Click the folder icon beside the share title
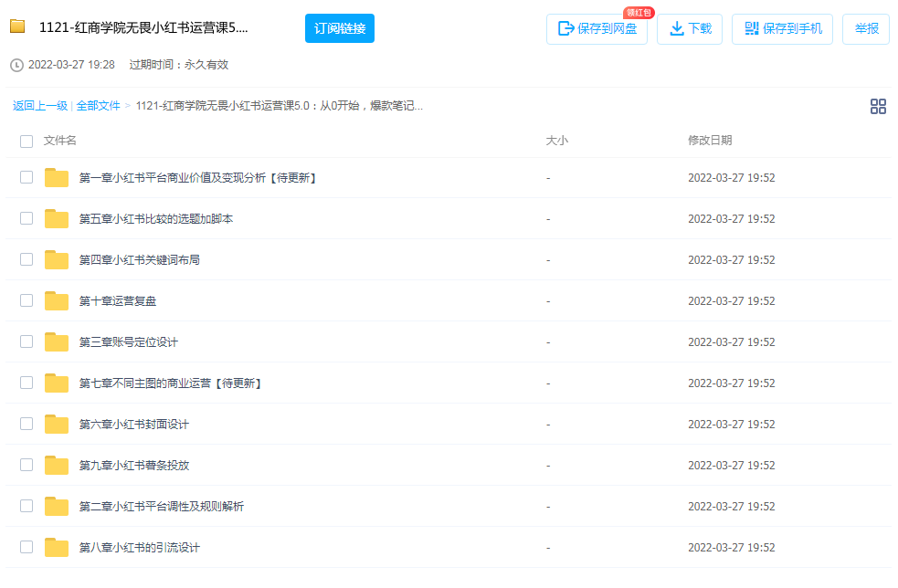Screen dimensions: 898x588 click(17, 26)
